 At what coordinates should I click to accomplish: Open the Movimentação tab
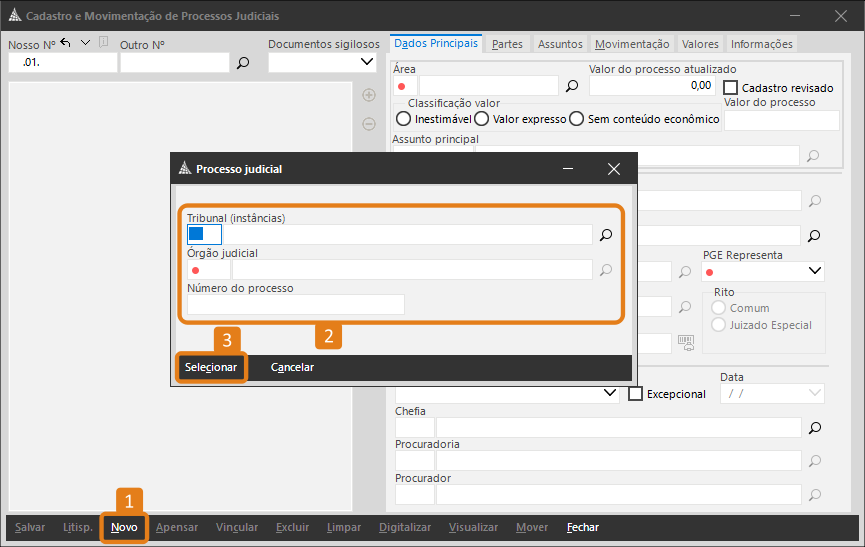pos(631,44)
